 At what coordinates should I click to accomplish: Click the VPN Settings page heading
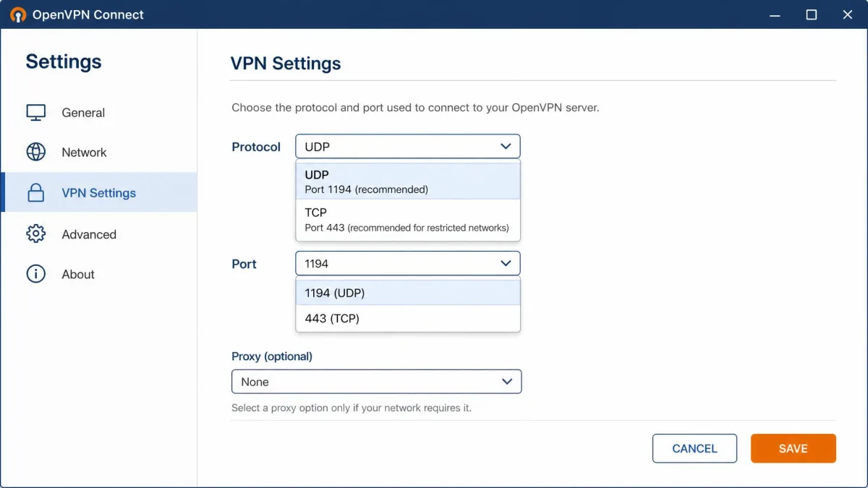click(x=286, y=64)
